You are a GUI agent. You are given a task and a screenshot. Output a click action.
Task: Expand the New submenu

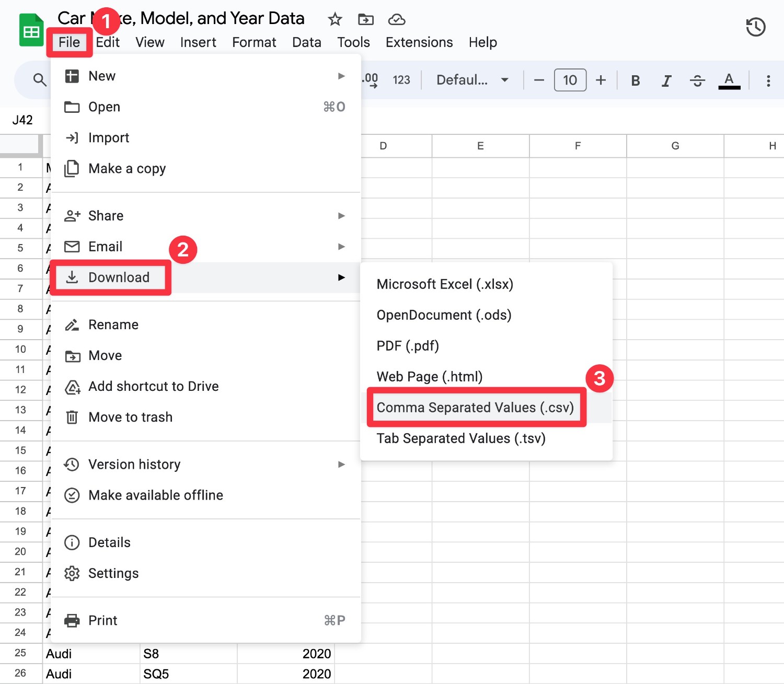point(205,76)
